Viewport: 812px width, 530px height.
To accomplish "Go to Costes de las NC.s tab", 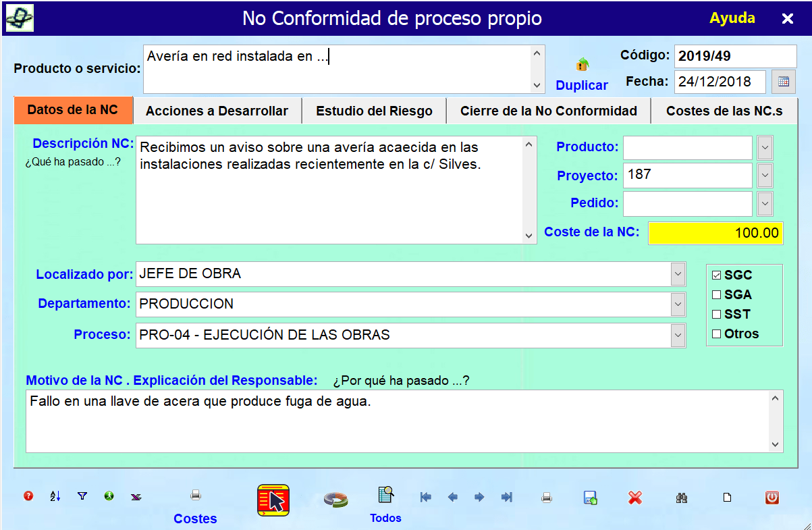I will pos(724,111).
